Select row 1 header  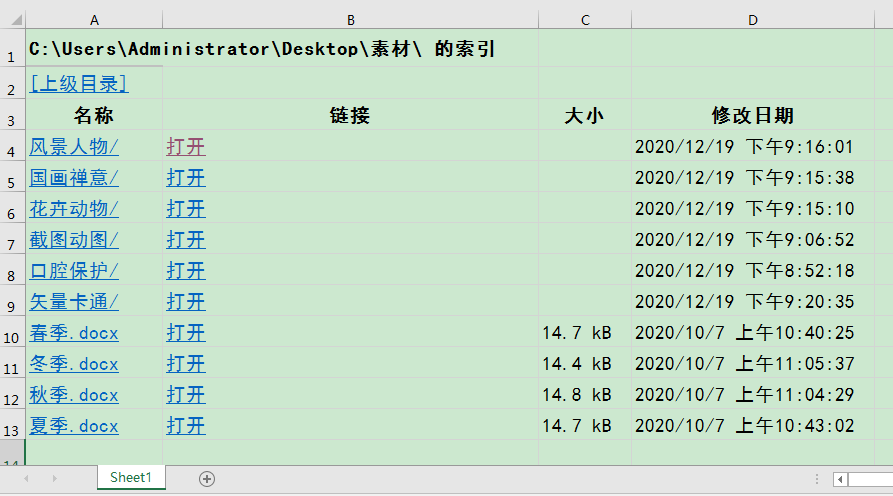point(12,48)
